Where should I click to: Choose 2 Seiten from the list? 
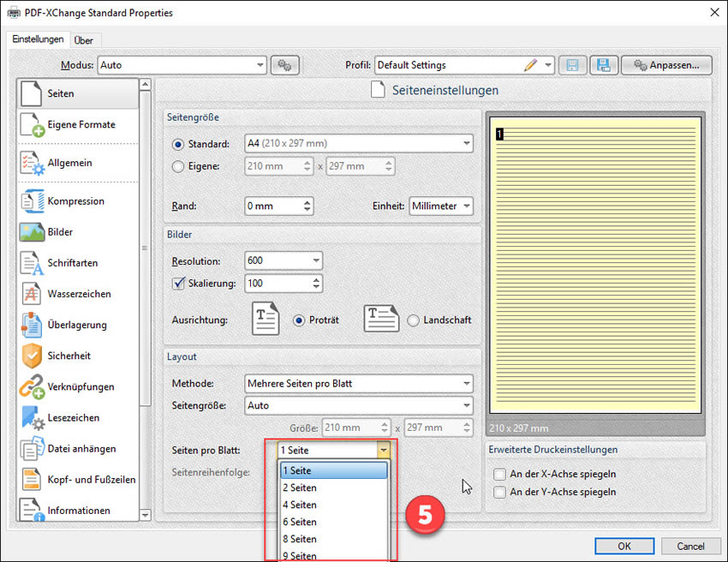334,487
